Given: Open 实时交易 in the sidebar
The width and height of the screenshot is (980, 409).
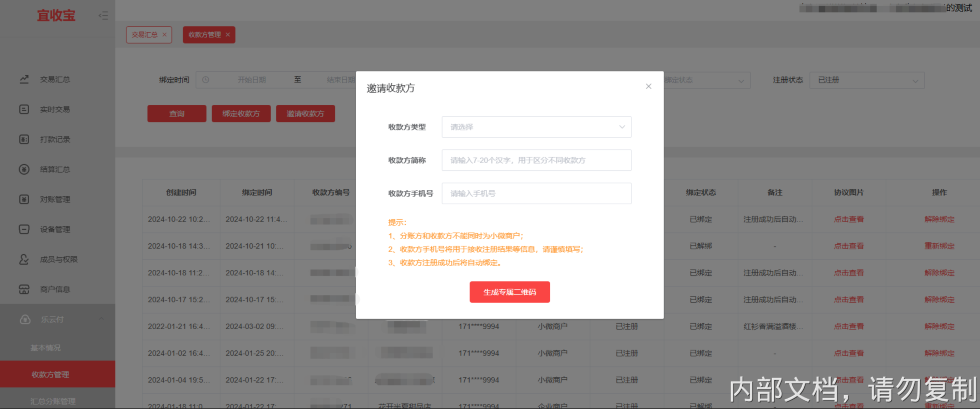Looking at the screenshot, I should coord(55,109).
